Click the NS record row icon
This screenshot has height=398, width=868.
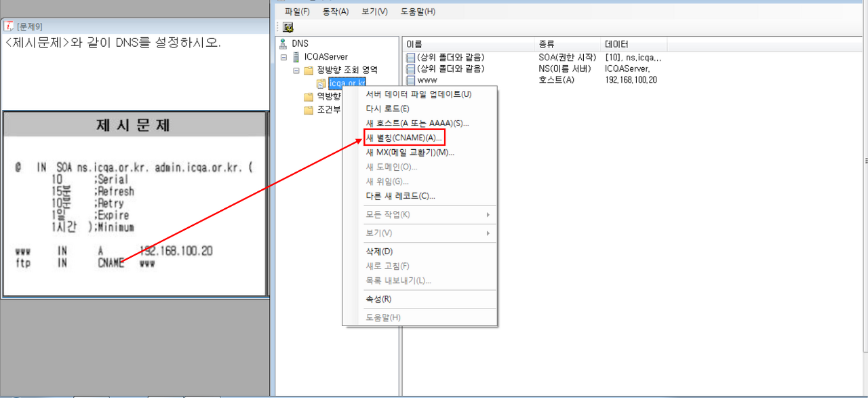coord(410,68)
